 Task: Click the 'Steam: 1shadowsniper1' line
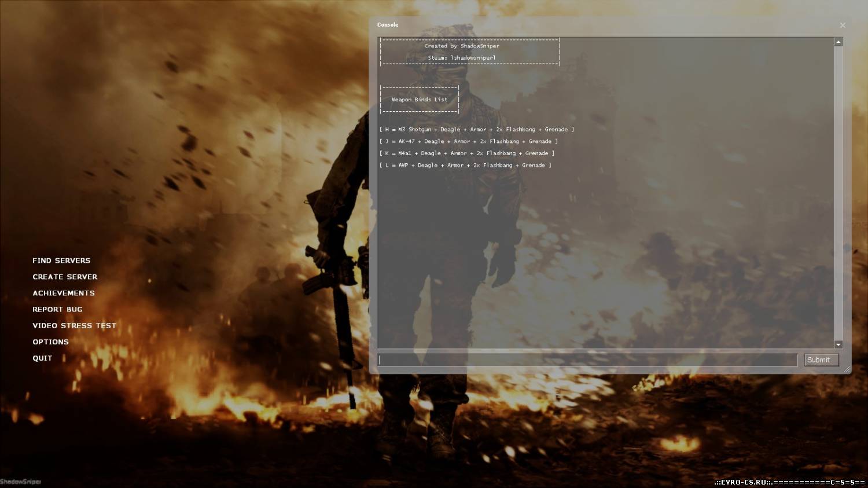[462, 58]
